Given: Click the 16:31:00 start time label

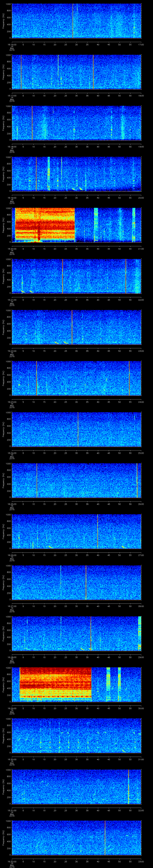Looking at the screenshot, I should click(x=12, y=810).
